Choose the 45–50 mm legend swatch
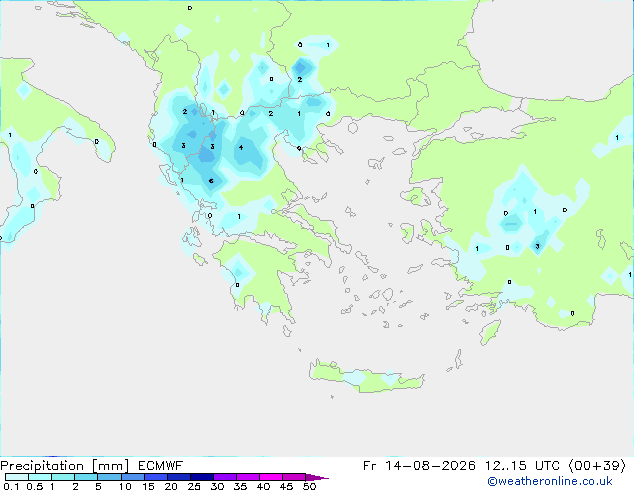Image resolution: width=634 pixels, height=490 pixels. coord(294,477)
